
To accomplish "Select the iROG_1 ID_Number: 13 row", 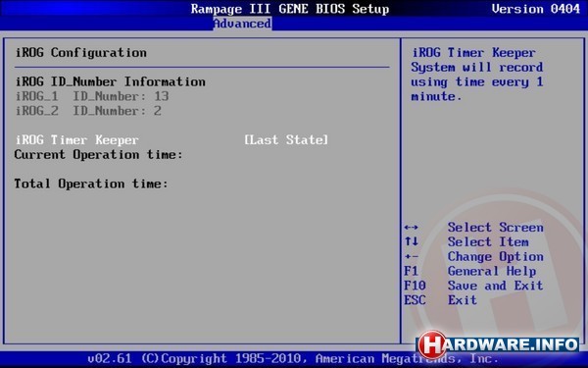I will (92, 96).
